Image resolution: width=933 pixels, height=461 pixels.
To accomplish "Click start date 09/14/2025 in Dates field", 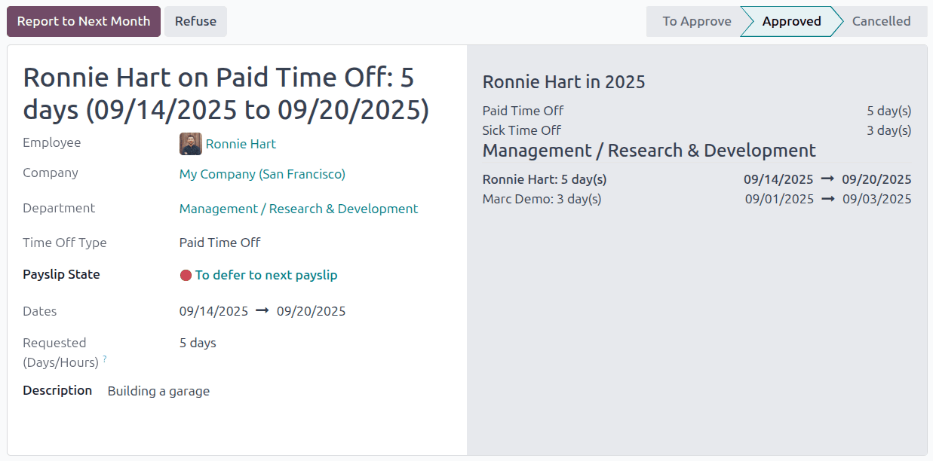I will click(x=213, y=311).
